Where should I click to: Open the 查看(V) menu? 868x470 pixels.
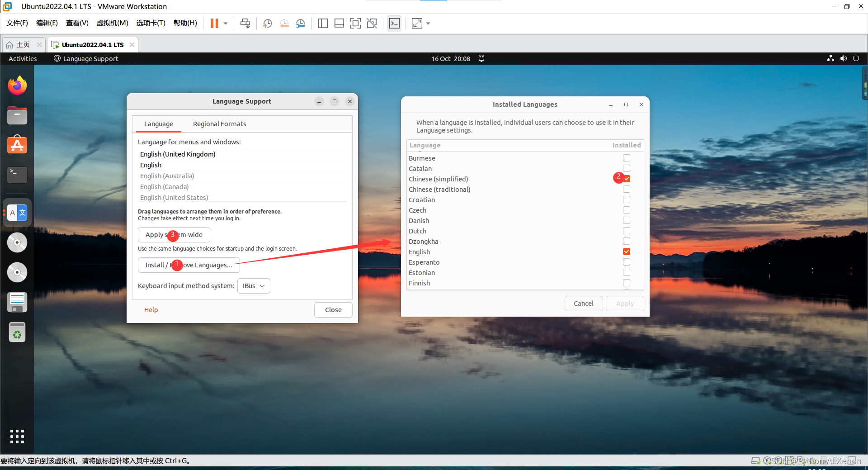point(77,23)
